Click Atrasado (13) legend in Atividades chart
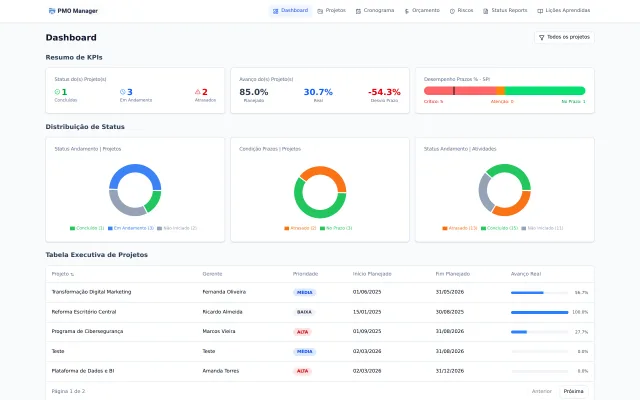The width and height of the screenshot is (640, 400). pos(460,228)
